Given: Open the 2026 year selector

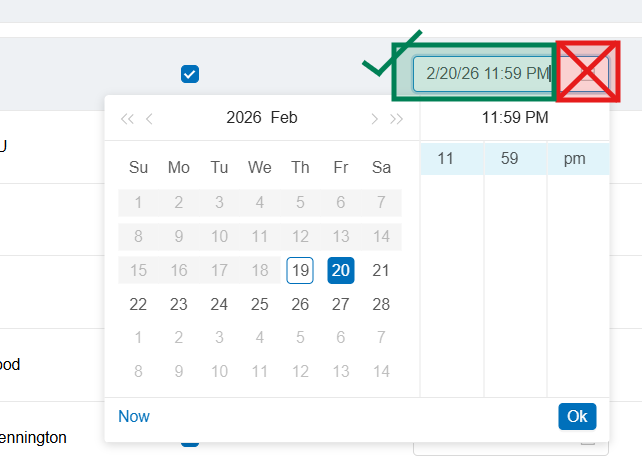Looking at the screenshot, I should pos(243,118).
